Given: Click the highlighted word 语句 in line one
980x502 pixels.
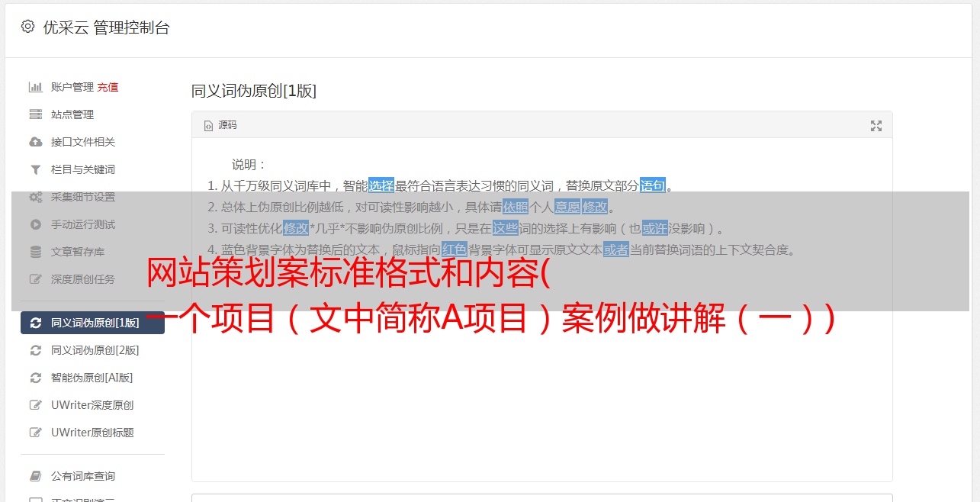Looking at the screenshot, I should [653, 185].
